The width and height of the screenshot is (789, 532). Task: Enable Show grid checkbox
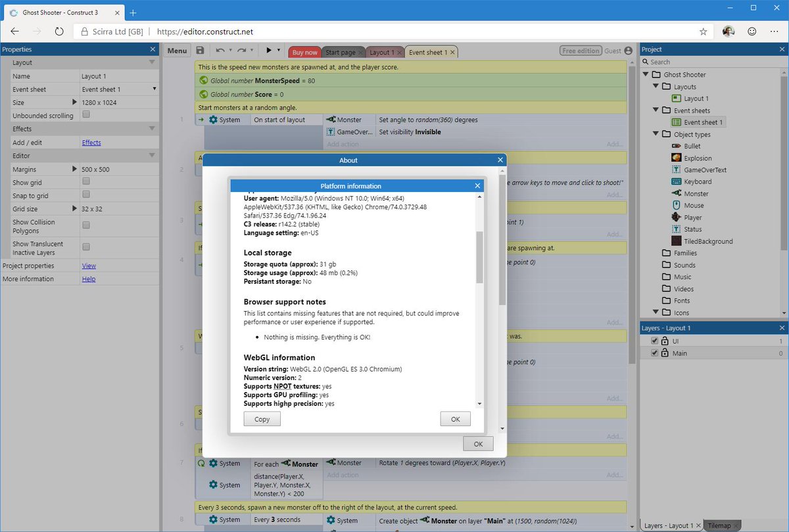coord(85,181)
